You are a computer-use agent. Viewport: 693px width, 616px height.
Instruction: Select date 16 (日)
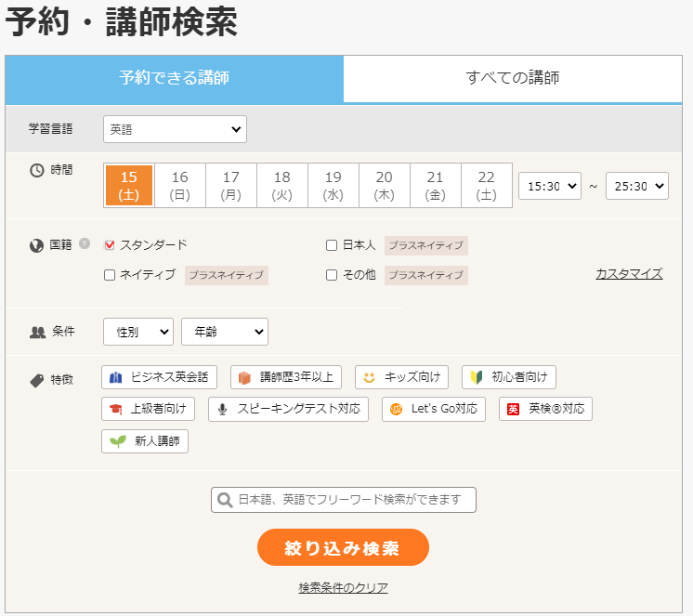[x=180, y=186]
